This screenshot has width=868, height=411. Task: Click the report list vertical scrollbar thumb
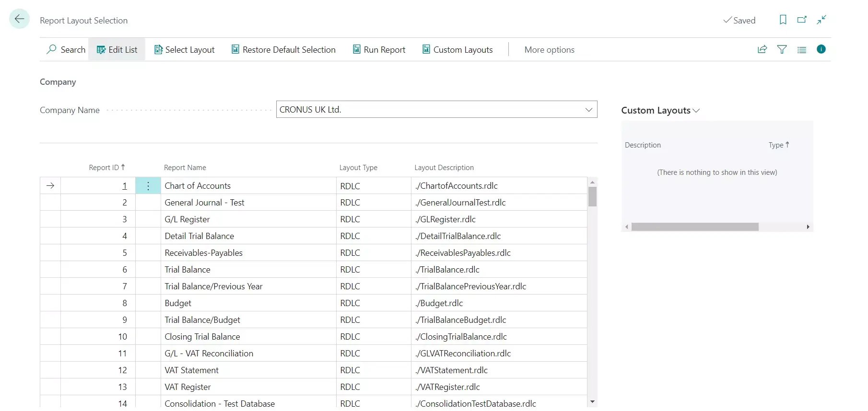click(592, 196)
